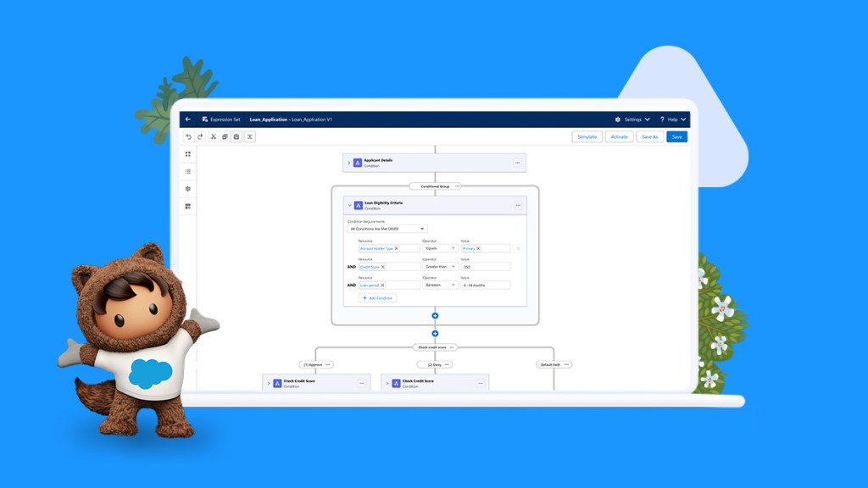Image resolution: width=868 pixels, height=488 pixels.
Task: Select the grid icon in the left sidebar
Action: coord(188,154)
